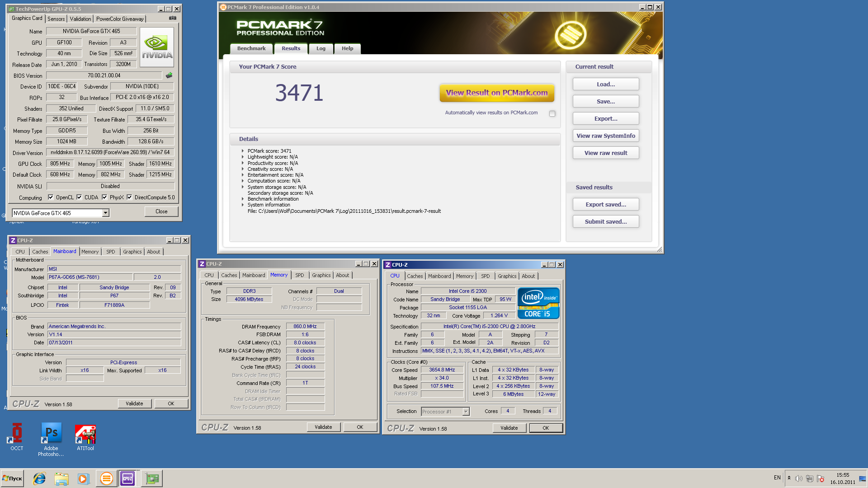This screenshot has height=488, width=868.
Task: Click View Result on PCMark.com button
Action: 497,93
